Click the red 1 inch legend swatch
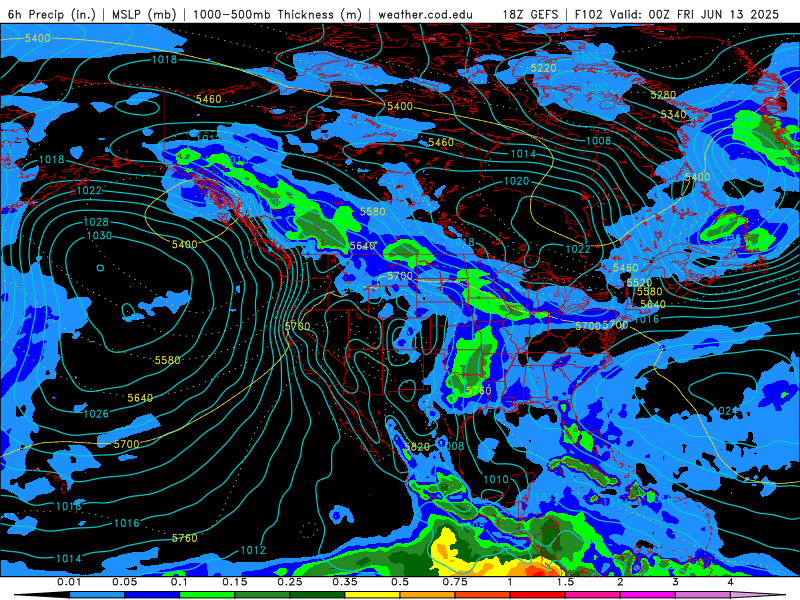800x600 pixels. (x=538, y=595)
